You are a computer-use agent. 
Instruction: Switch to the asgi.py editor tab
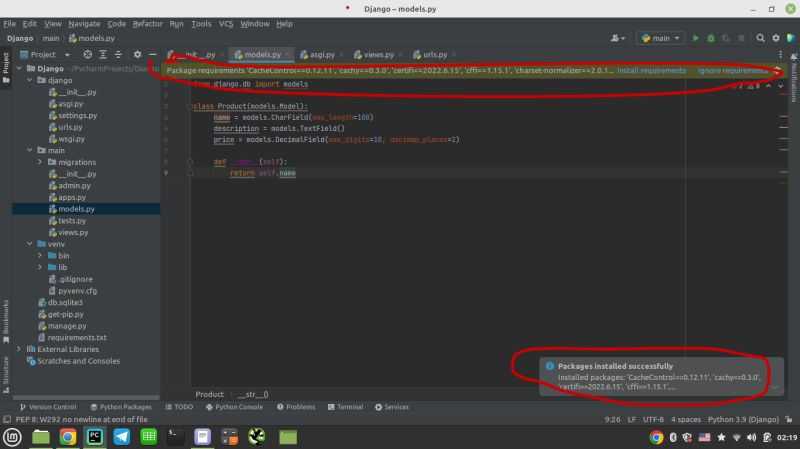coord(321,55)
